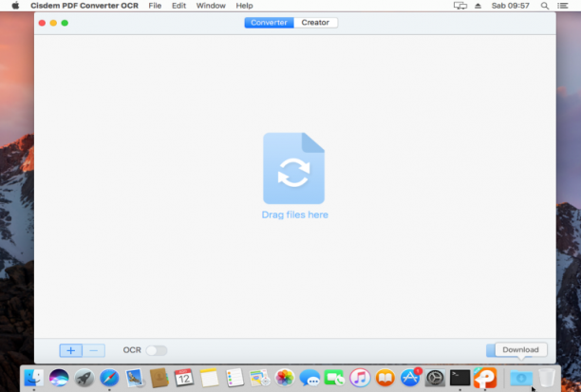Open Safari from the Dock

(109, 378)
